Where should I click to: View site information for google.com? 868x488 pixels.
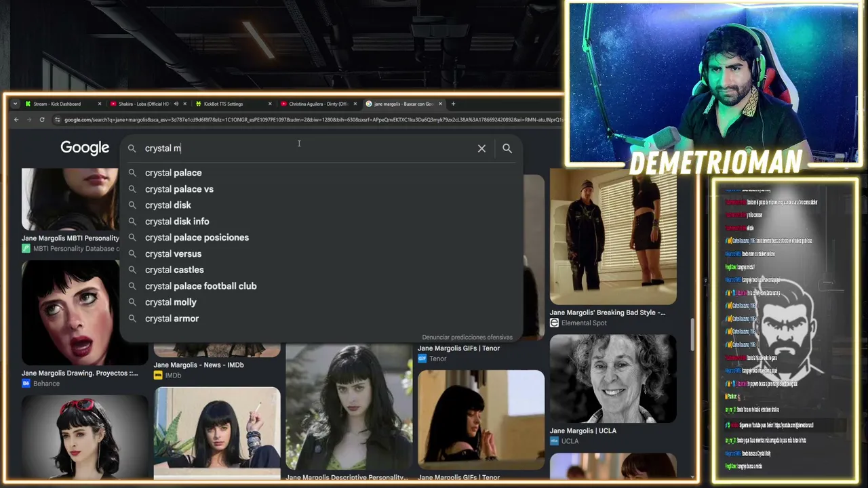pos(58,120)
